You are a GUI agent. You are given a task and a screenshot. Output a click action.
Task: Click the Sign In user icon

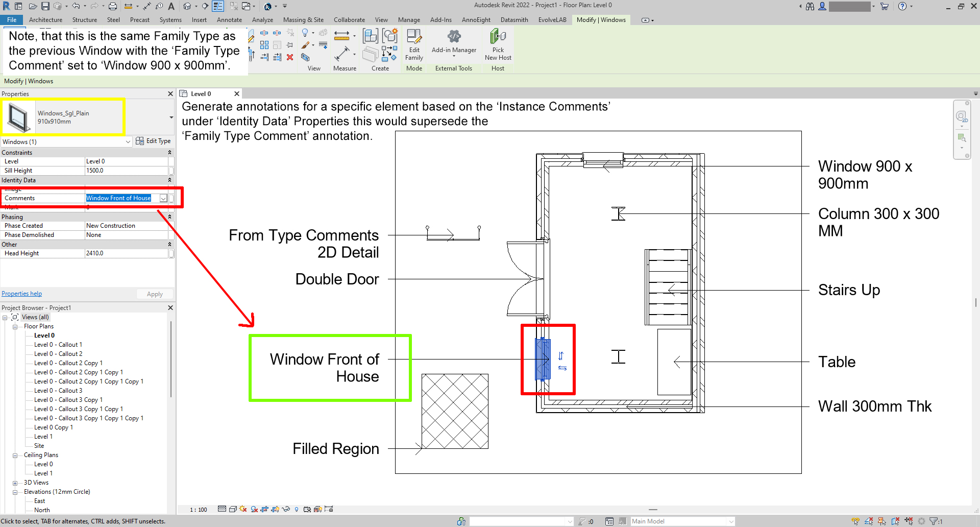pos(822,6)
